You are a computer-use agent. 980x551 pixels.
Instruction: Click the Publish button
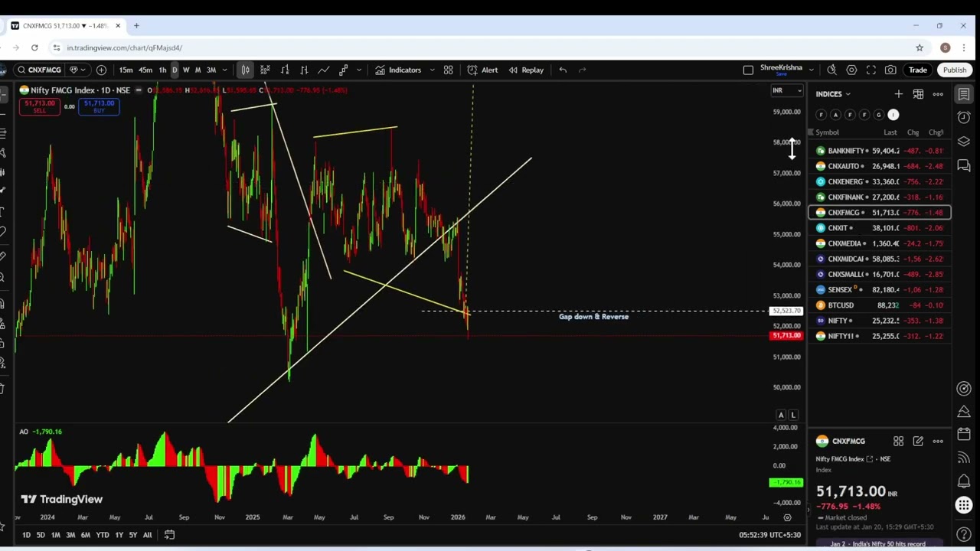point(955,70)
